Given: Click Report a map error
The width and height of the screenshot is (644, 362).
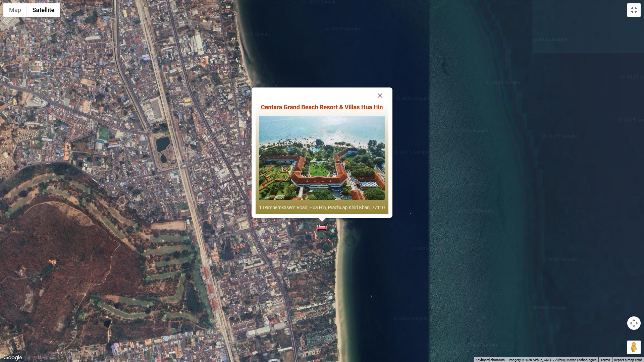Looking at the screenshot, I should pos(628,360).
